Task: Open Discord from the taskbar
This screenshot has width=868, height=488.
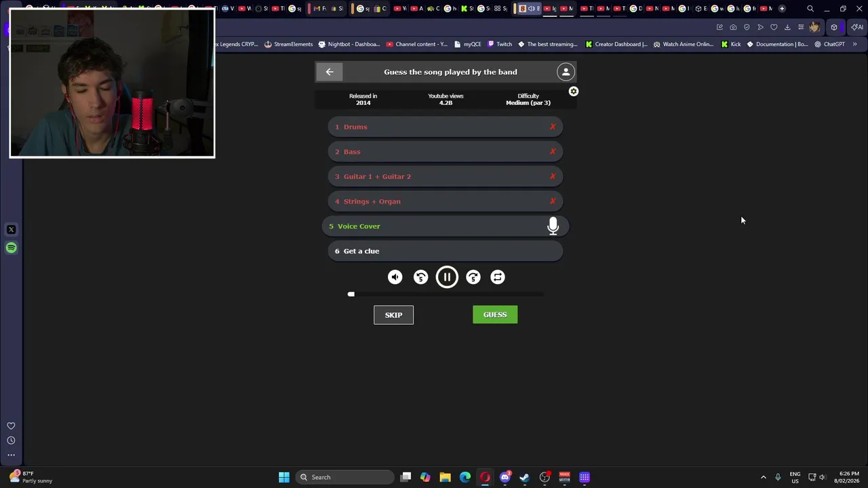Action: tap(505, 477)
